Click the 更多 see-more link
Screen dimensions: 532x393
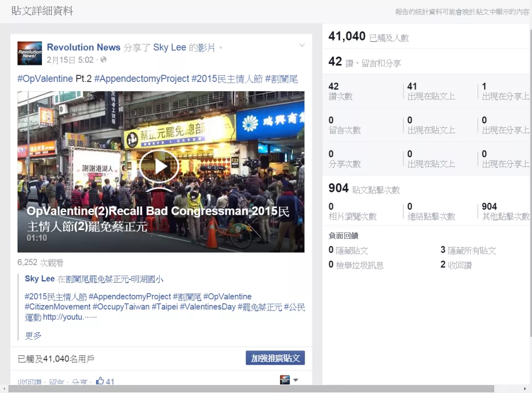(33, 336)
